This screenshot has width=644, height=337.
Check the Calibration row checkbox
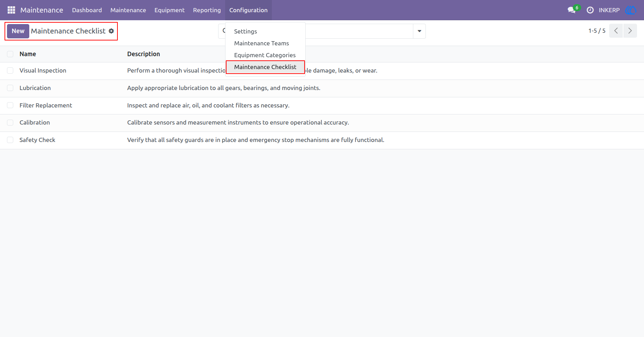pyautogui.click(x=10, y=122)
